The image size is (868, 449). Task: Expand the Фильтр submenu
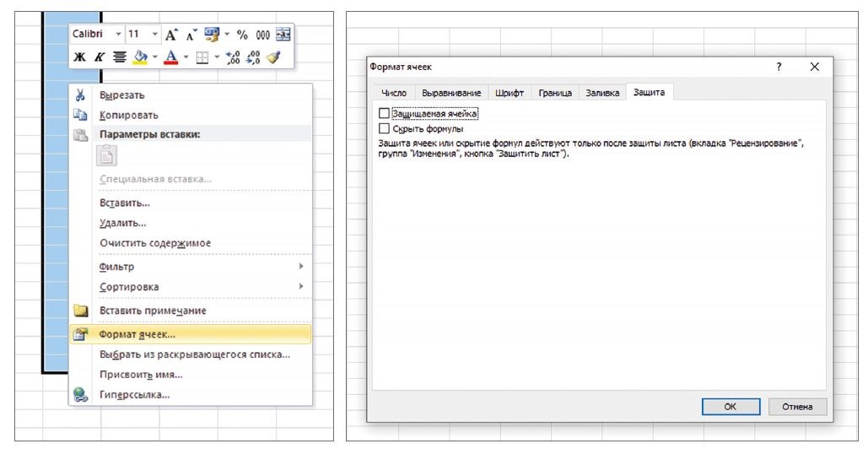(x=300, y=267)
